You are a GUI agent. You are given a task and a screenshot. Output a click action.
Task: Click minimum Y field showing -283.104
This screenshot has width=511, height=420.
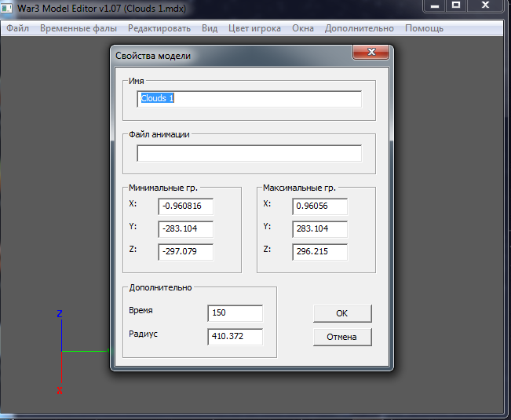(x=186, y=229)
